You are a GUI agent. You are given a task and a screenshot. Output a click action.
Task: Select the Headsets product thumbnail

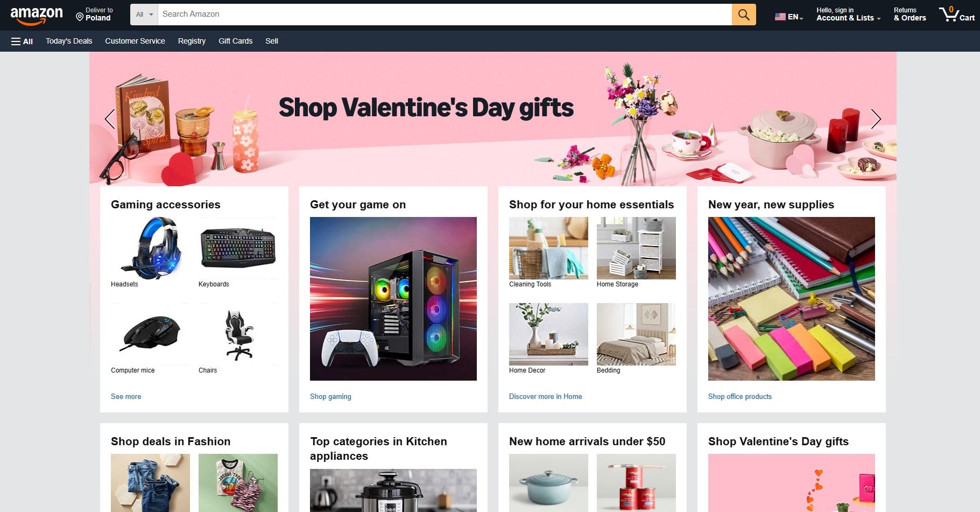tap(150, 248)
